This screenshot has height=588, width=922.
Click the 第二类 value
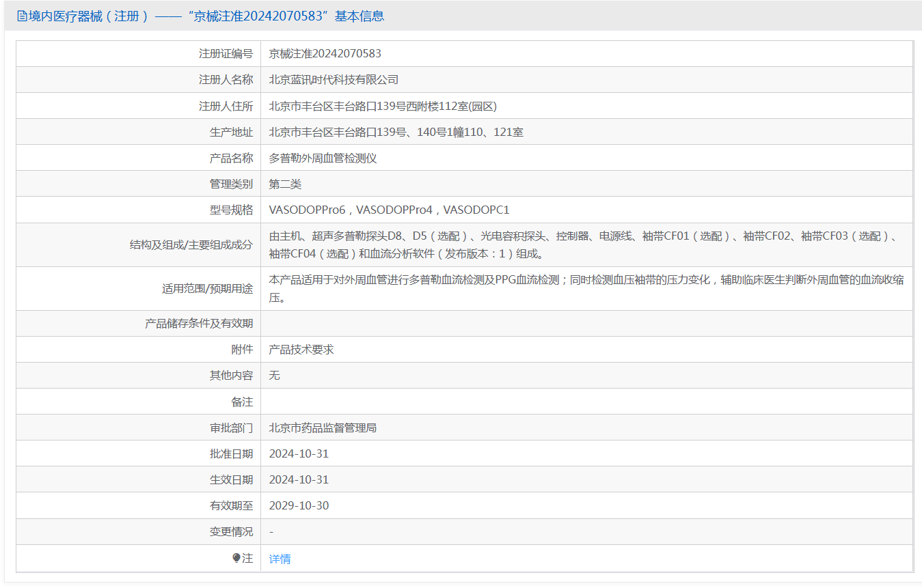tap(285, 184)
